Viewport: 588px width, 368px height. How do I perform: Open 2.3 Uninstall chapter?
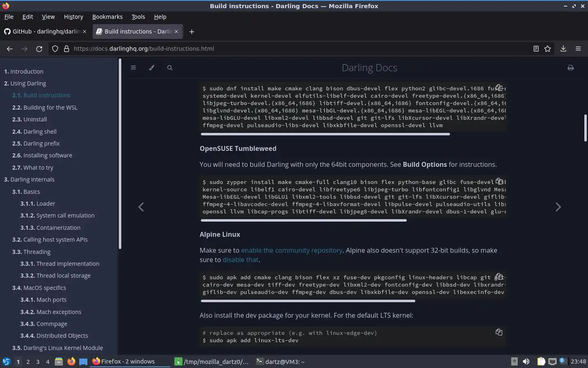(x=29, y=119)
